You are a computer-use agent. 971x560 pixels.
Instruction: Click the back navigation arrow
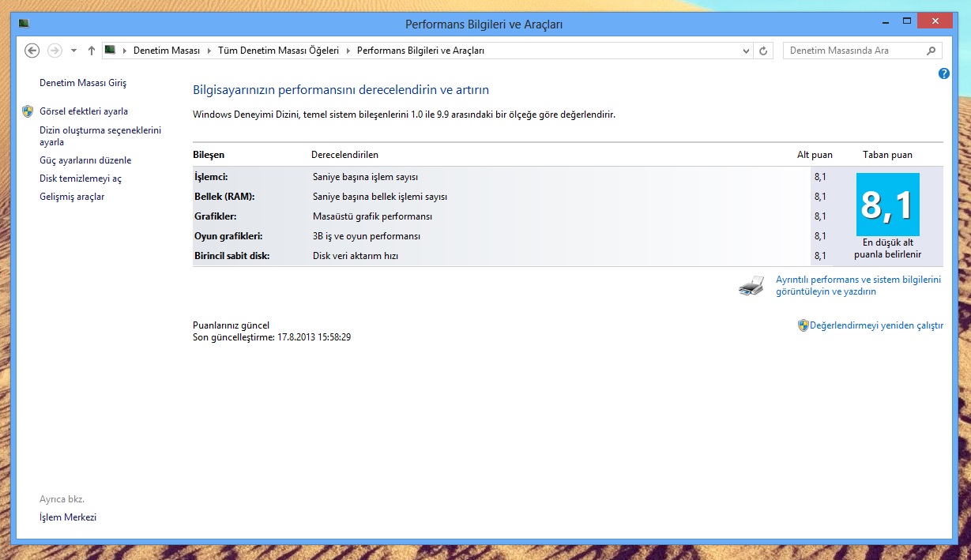[32, 51]
